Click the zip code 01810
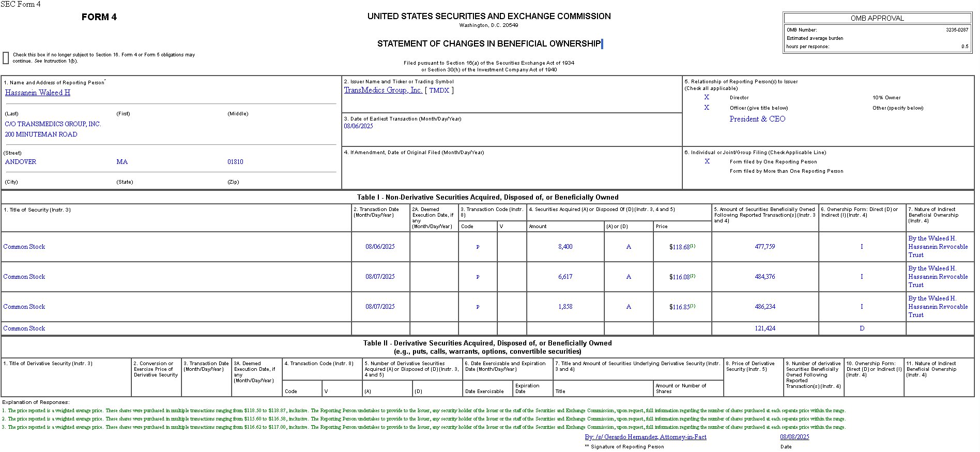Image resolution: width=980 pixels, height=452 pixels. 235,162
